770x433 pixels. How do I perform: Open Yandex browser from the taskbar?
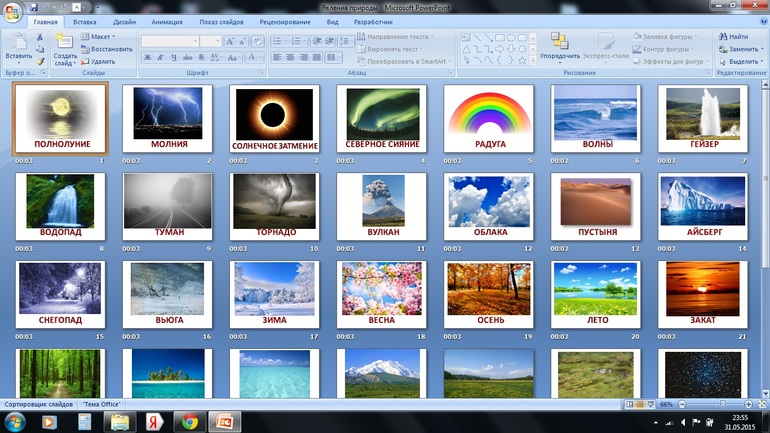[154, 422]
